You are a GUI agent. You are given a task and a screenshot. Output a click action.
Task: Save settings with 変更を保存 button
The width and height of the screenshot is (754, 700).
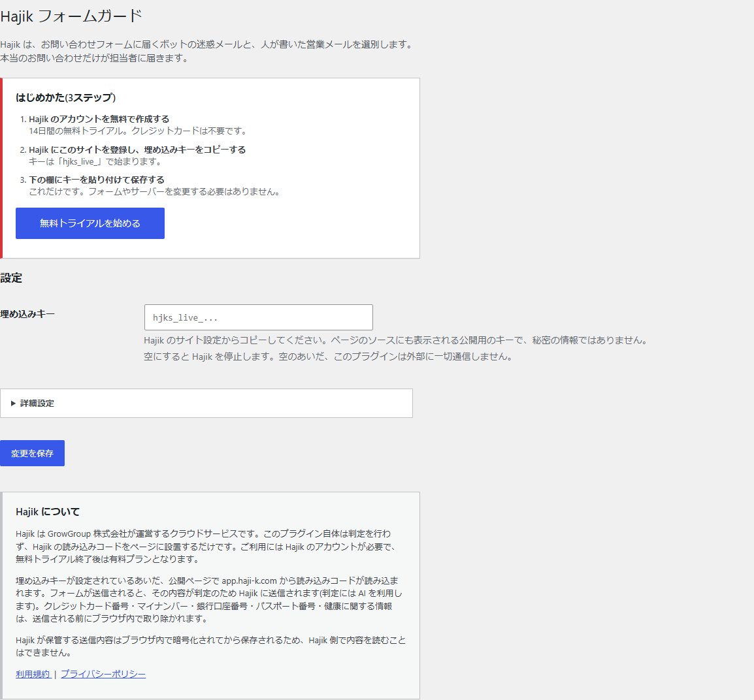click(32, 453)
